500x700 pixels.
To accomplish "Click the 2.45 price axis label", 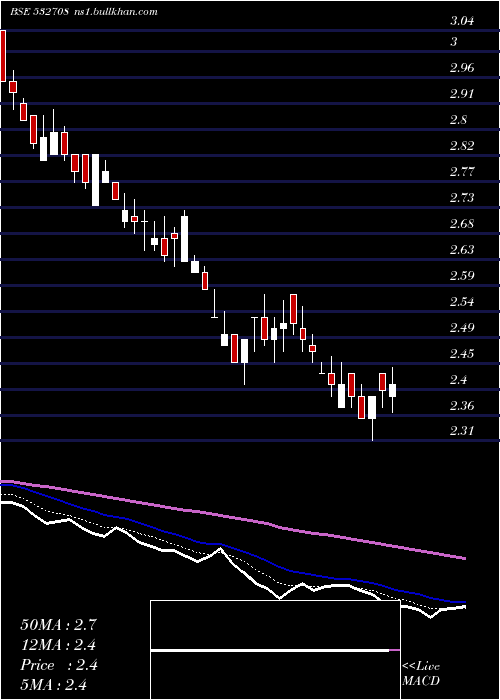I will (x=462, y=354).
